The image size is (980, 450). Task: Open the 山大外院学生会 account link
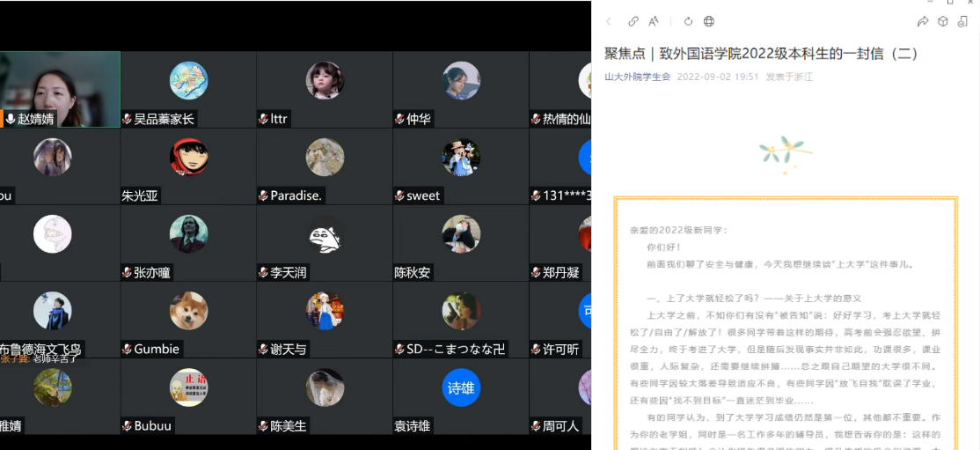(x=637, y=77)
